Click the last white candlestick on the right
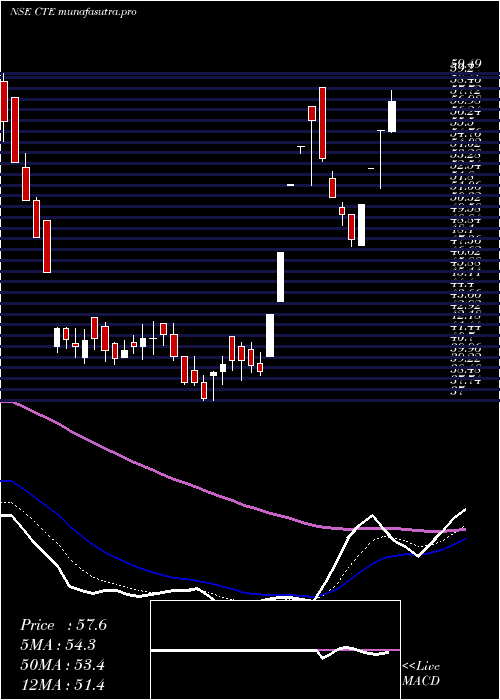Viewport: 500px width, 700px height. pos(392,117)
